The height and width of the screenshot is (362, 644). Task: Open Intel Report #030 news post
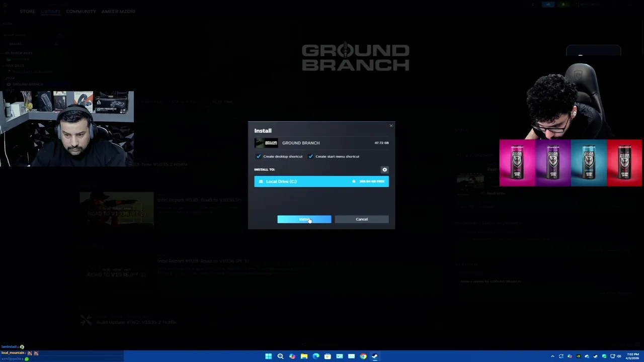click(199, 200)
